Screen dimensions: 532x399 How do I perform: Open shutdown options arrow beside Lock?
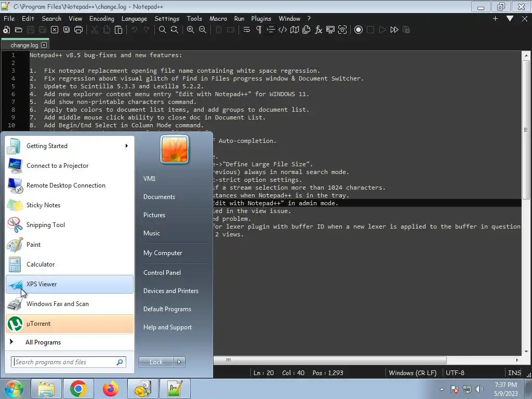coord(179,362)
